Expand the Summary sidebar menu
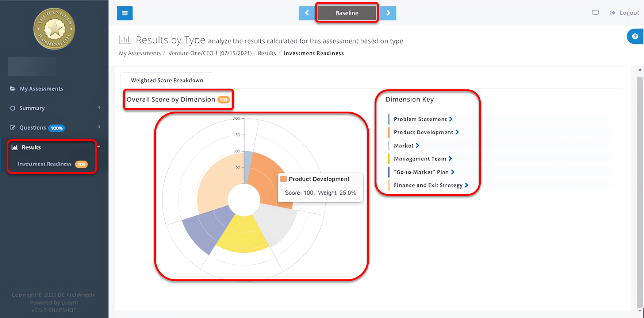Viewport: 644px width, 318px height. click(32, 108)
